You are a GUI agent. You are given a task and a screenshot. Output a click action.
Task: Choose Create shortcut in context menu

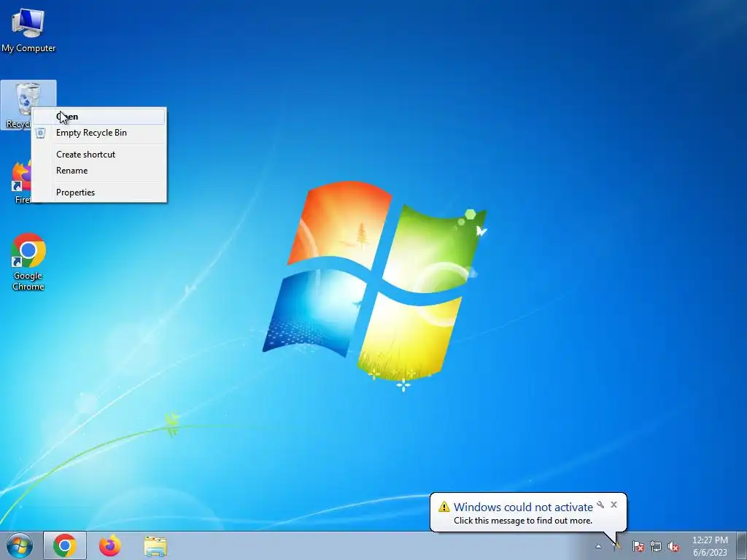pos(98,155)
